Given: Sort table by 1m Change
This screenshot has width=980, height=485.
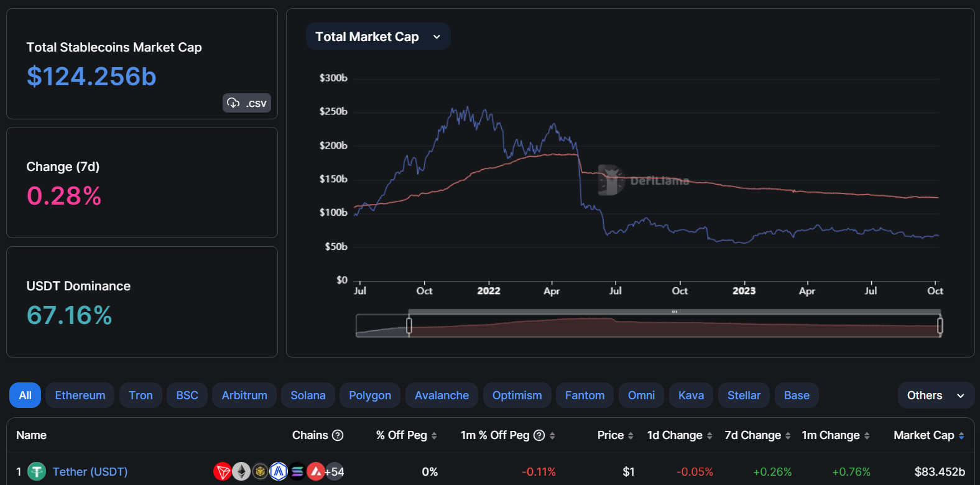Looking at the screenshot, I should [x=867, y=436].
